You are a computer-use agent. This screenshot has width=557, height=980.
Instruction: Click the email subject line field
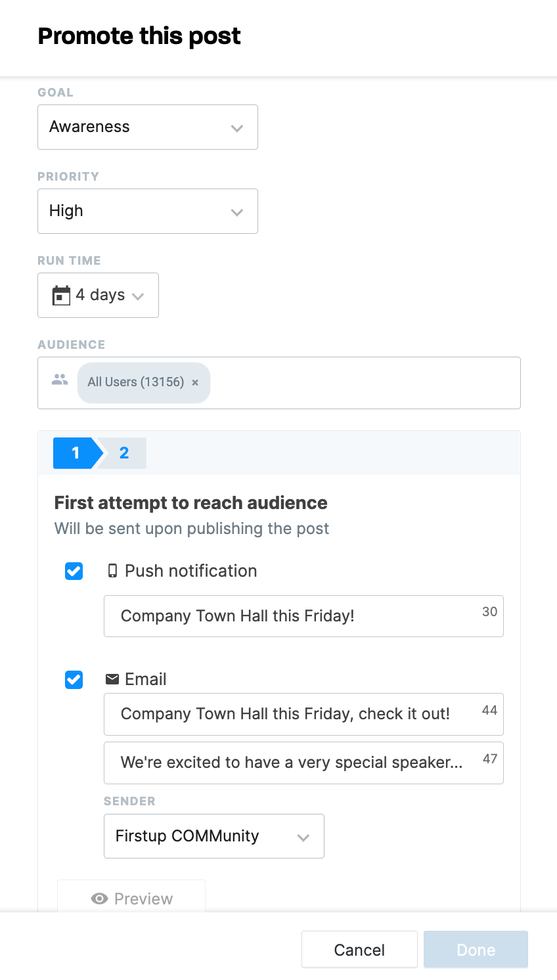coord(303,714)
